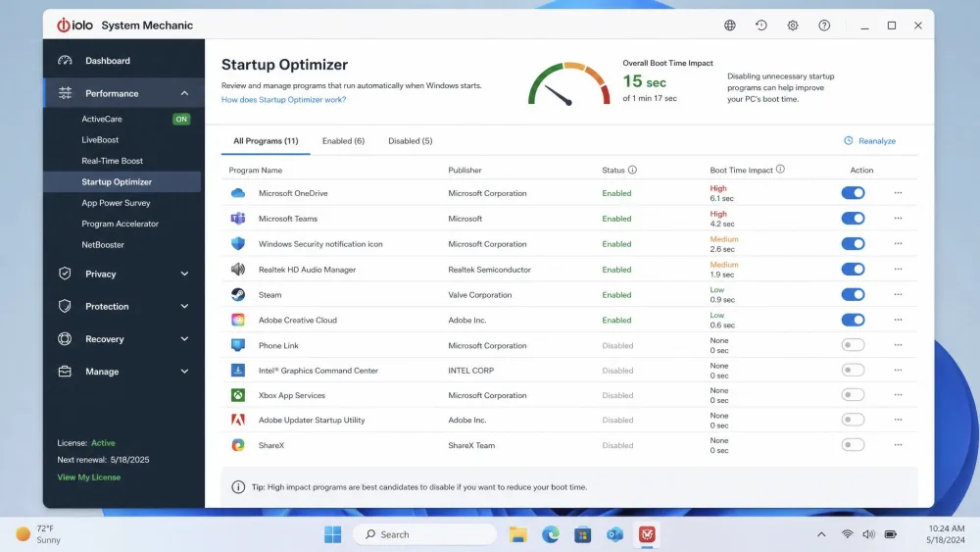The height and width of the screenshot is (552, 980).
Task: Enable ShareX startup toggle
Action: tap(854, 445)
